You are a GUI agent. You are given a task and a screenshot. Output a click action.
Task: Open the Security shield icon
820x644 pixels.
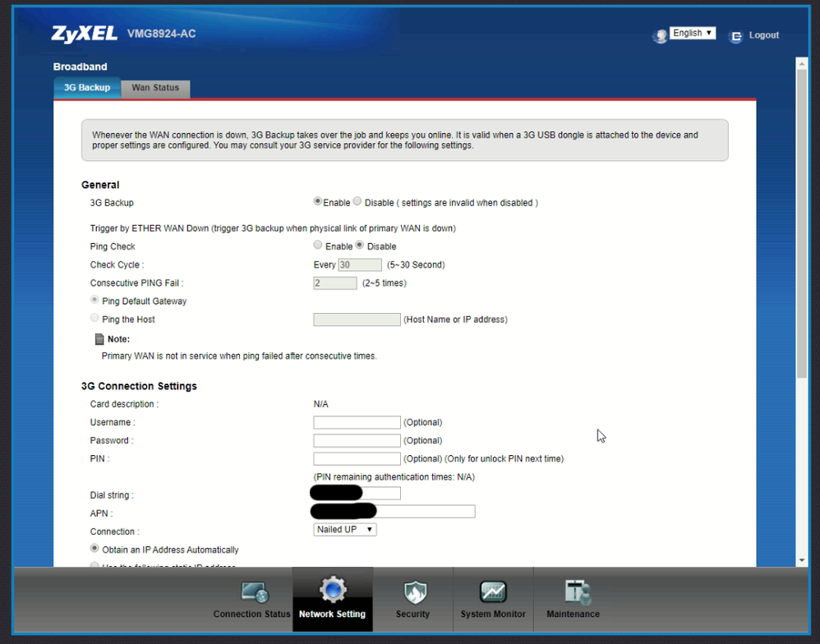(412, 592)
